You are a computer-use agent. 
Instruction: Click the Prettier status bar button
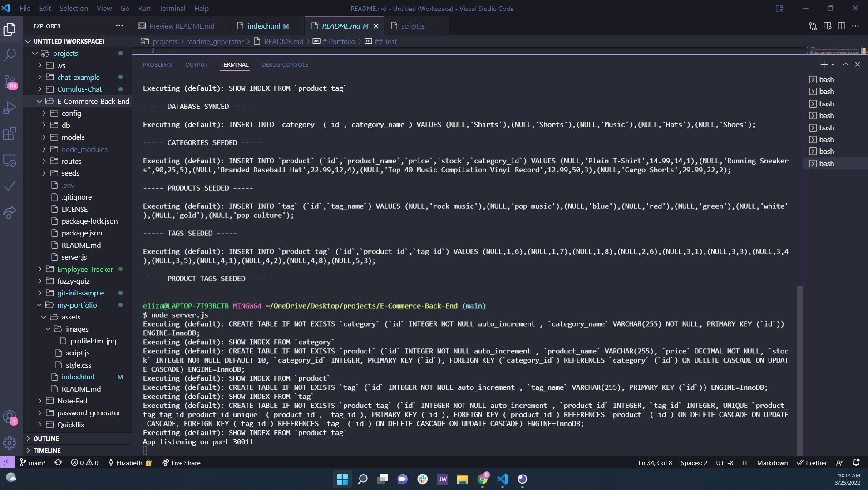tap(812, 463)
